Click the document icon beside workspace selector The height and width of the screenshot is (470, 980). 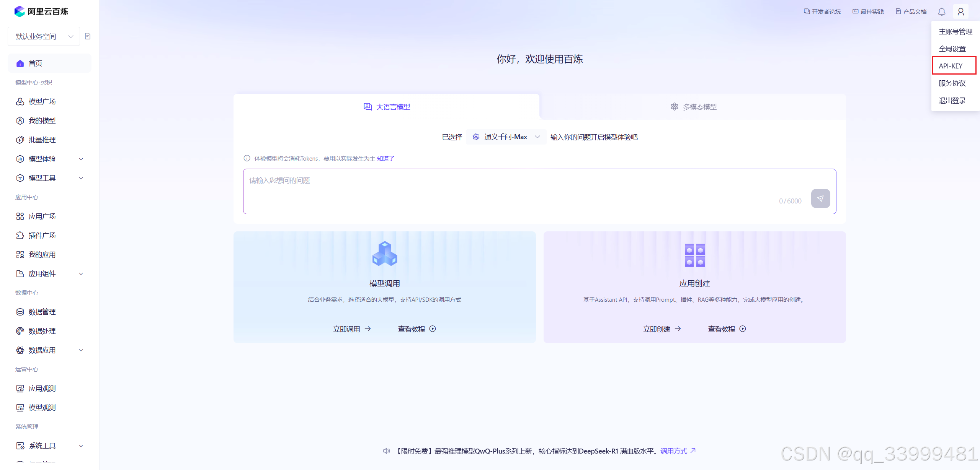tap(88, 36)
